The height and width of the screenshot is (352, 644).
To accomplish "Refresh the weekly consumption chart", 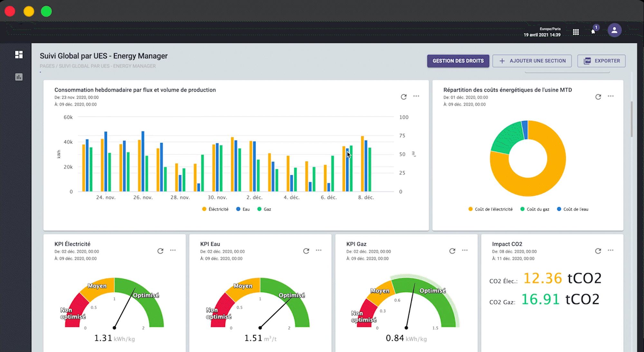I will click(x=403, y=97).
